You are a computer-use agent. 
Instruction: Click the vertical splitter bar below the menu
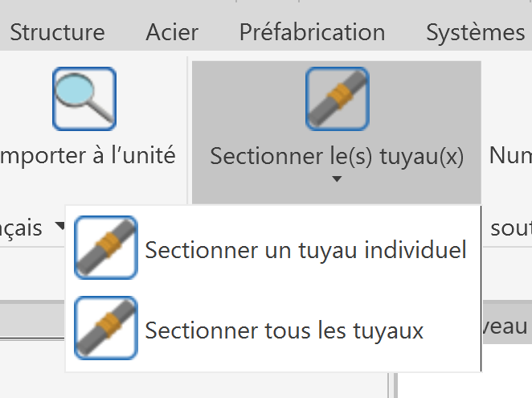pyautogui.click(x=392, y=385)
